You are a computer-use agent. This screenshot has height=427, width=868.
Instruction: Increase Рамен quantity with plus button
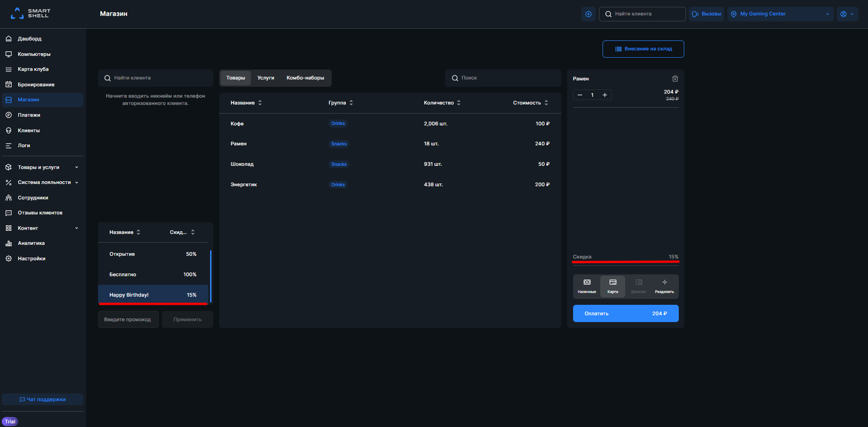pyautogui.click(x=604, y=95)
